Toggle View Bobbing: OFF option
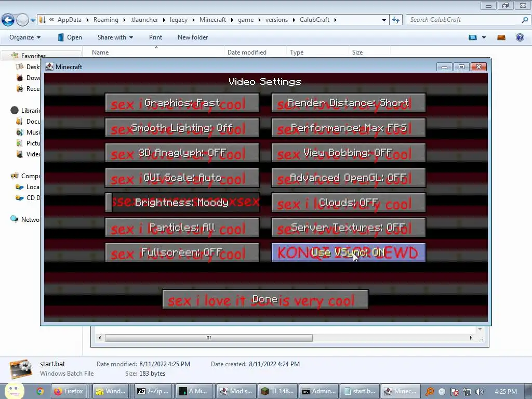Image resolution: width=532 pixels, height=399 pixels. [349, 153]
